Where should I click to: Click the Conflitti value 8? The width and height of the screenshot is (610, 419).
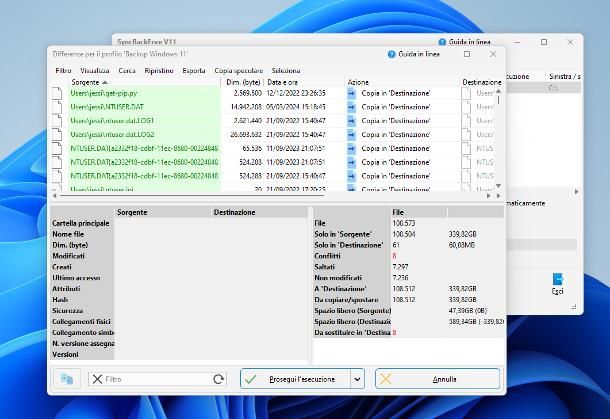point(394,256)
